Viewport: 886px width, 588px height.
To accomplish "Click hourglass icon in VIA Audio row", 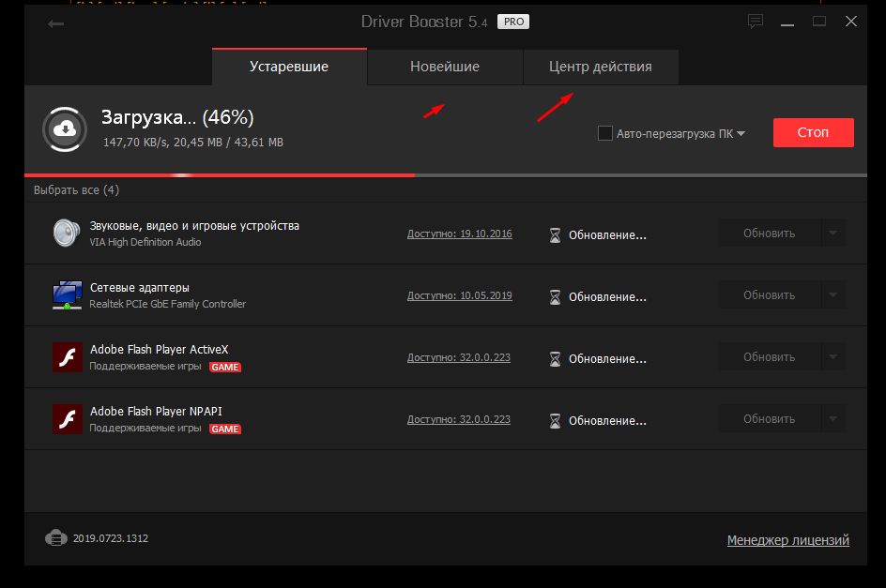I will (x=555, y=235).
